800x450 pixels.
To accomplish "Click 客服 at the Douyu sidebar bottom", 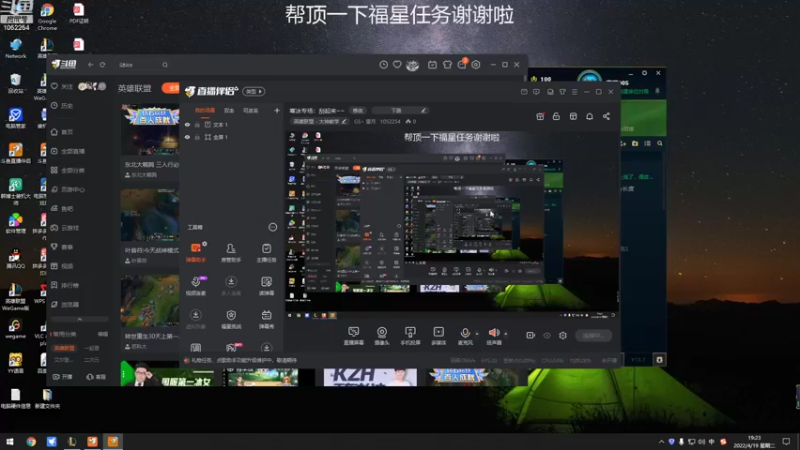I will click(96, 377).
